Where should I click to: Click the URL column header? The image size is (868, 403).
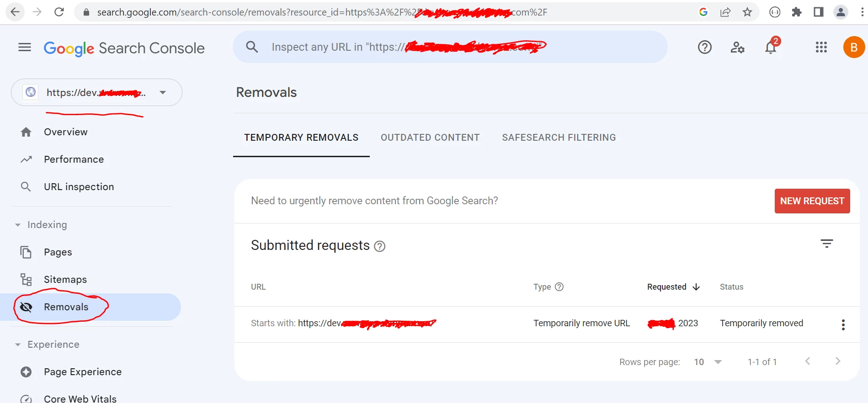point(258,287)
